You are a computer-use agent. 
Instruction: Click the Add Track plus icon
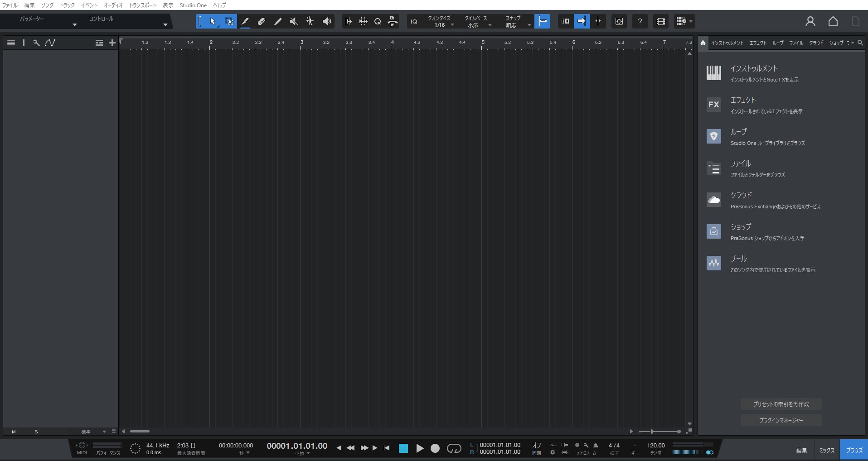[x=112, y=43]
